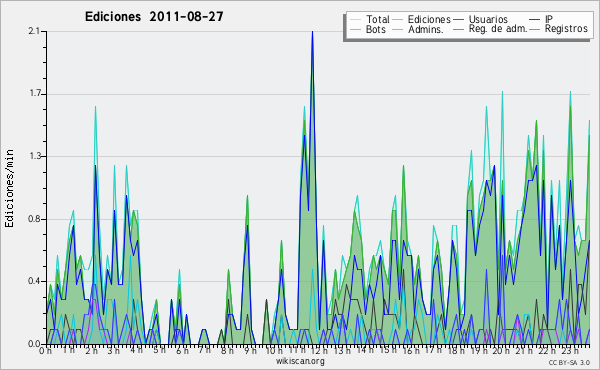600x370 pixels.
Task: Click the "14 h" x-axis label
Action: (365, 350)
